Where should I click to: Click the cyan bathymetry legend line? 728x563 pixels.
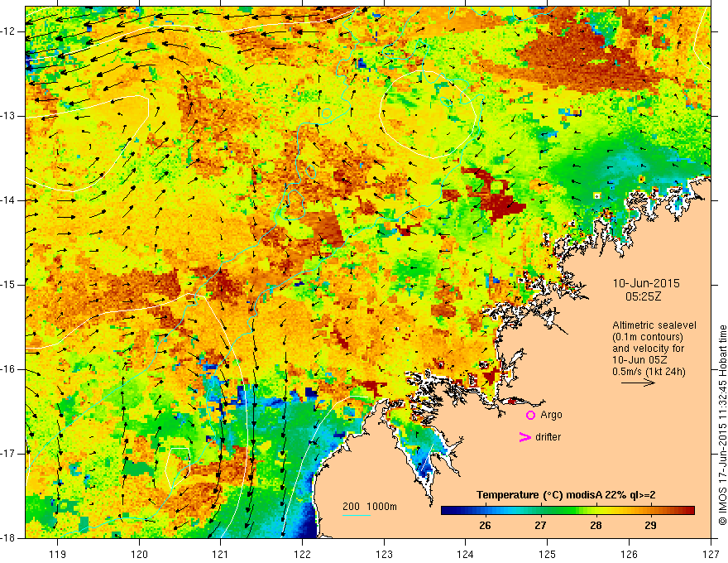pyautogui.click(x=356, y=515)
